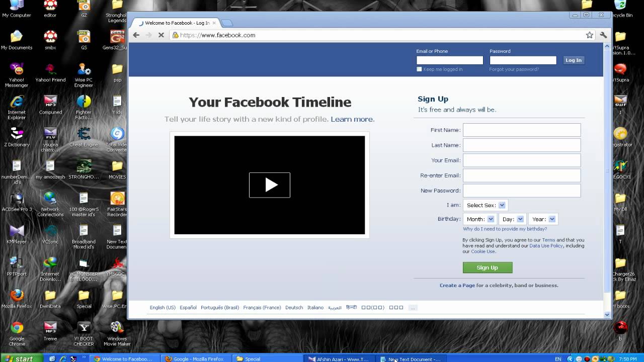Open My Computer desktop icon
Image resolution: width=644 pixels, height=362 pixels.
(17, 9)
